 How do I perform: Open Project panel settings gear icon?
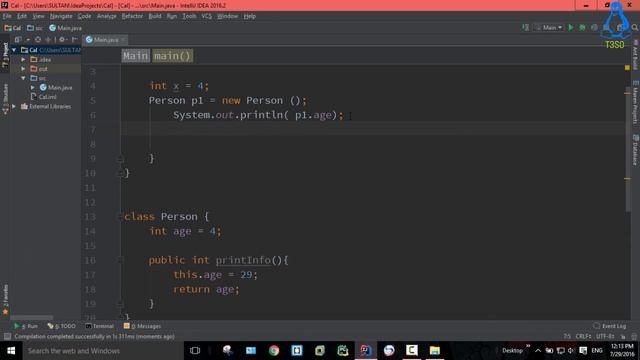point(62,40)
